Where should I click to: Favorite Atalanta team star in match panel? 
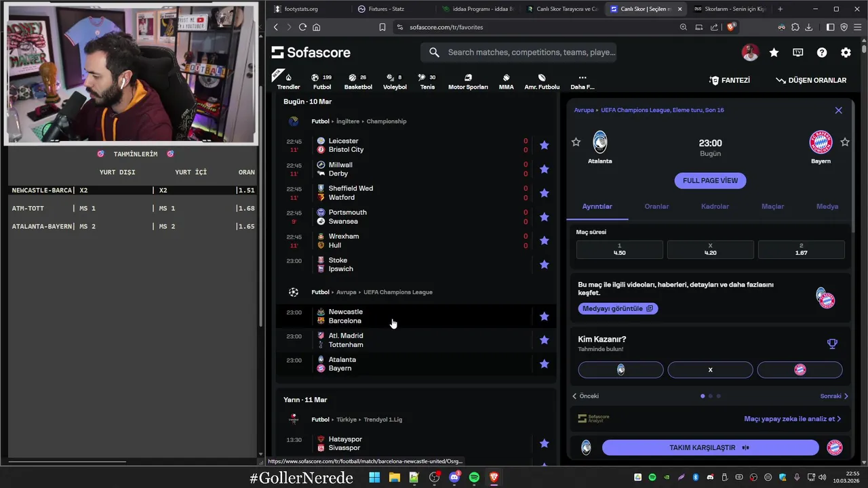click(576, 142)
